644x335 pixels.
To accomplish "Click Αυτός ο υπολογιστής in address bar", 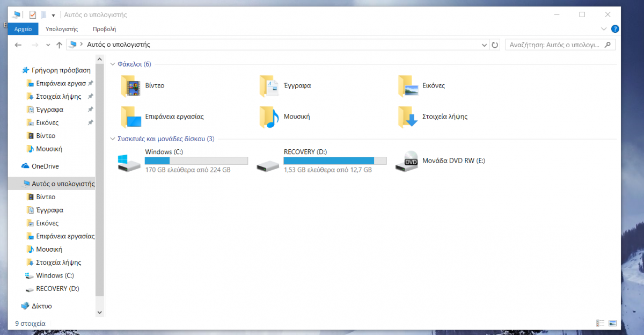I will pyautogui.click(x=119, y=45).
